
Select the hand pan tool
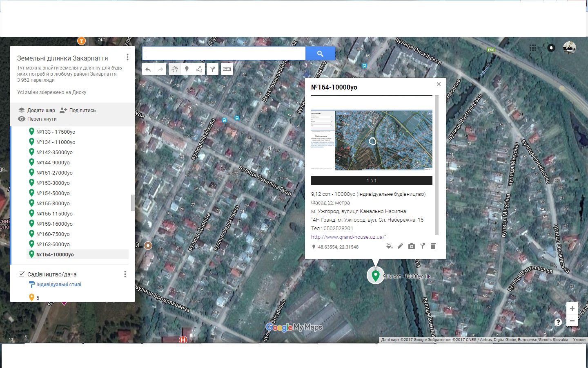pyautogui.click(x=174, y=69)
